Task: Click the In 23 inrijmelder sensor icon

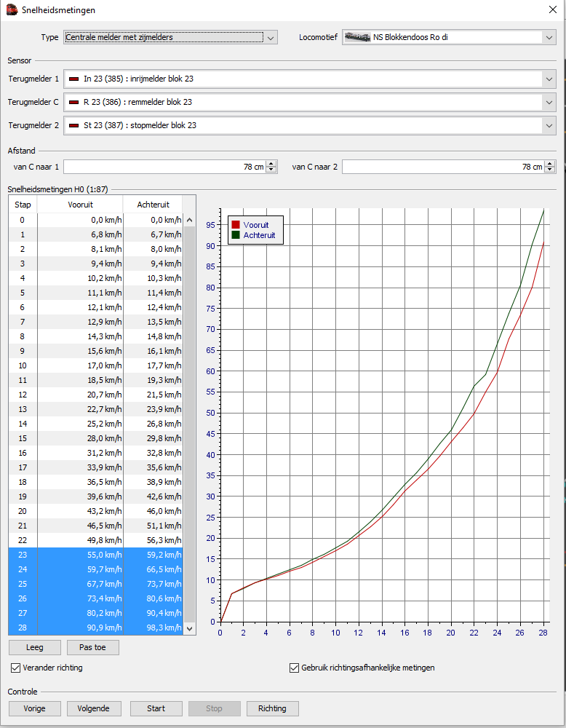Action: coord(73,79)
